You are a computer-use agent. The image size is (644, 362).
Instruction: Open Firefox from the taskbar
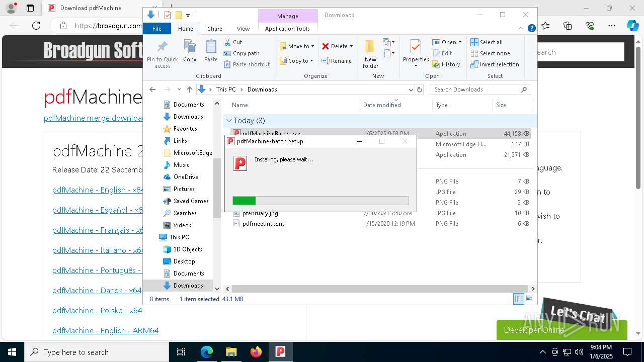pos(256,352)
